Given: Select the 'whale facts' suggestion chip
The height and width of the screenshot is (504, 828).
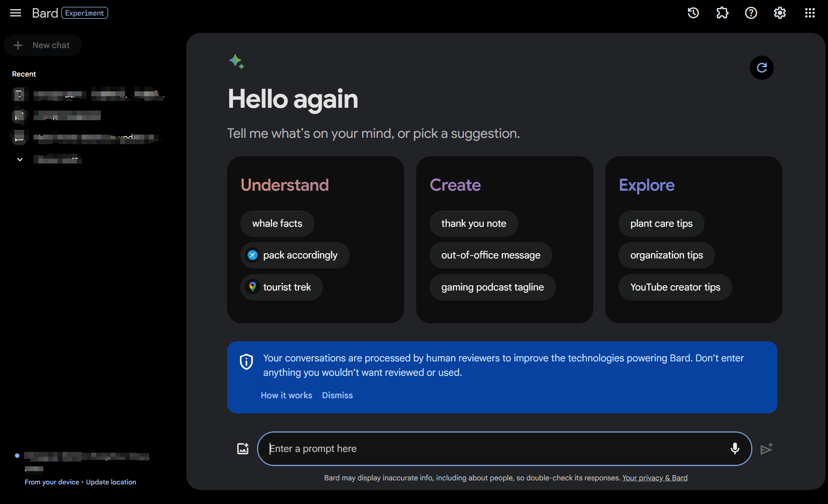Looking at the screenshot, I should point(277,224).
